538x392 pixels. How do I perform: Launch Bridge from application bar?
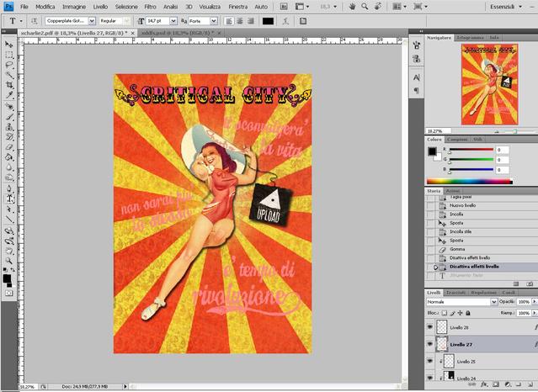[x=284, y=7]
